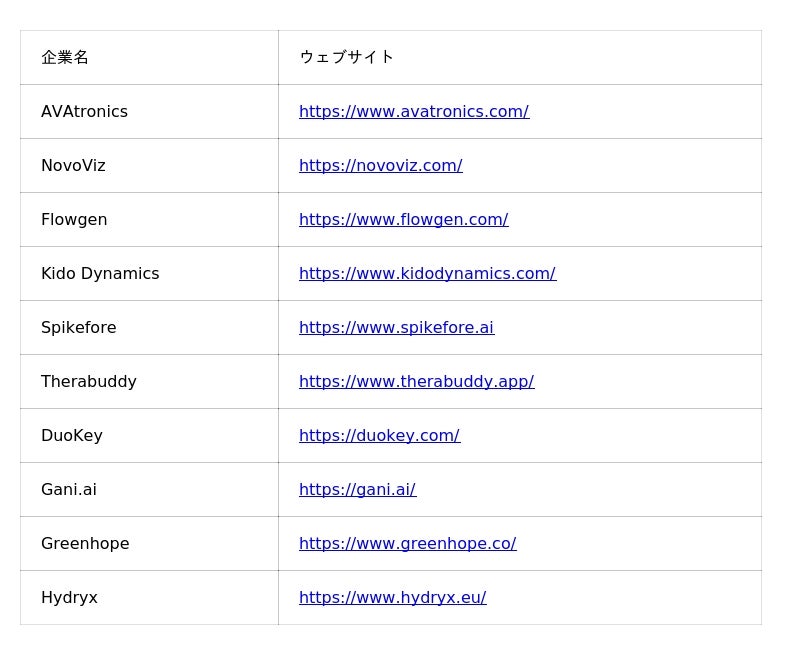
Task: Select the 企業名 header cell
Action: [65, 58]
